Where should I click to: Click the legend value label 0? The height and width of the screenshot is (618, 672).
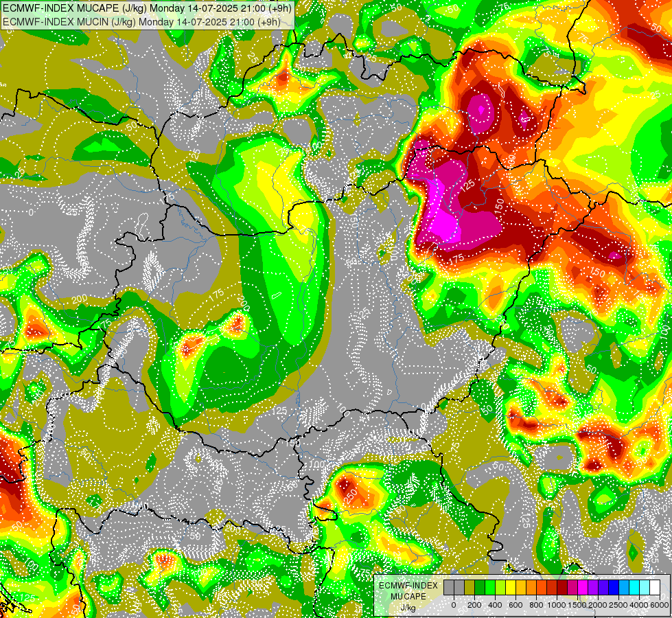pos(454,605)
